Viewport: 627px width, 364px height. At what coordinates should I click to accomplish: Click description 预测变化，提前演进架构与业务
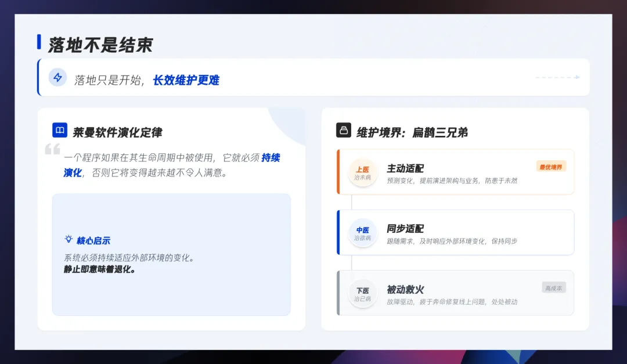pos(433,181)
